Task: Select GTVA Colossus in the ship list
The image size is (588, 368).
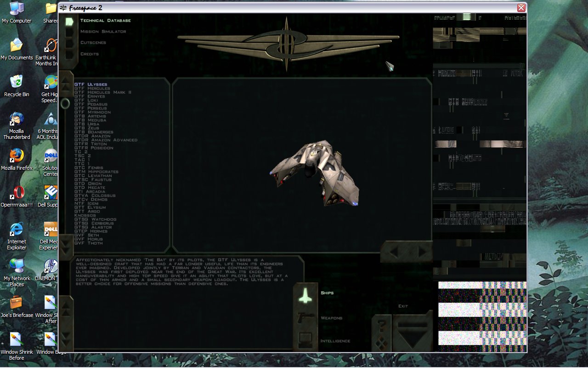Action: pos(95,195)
